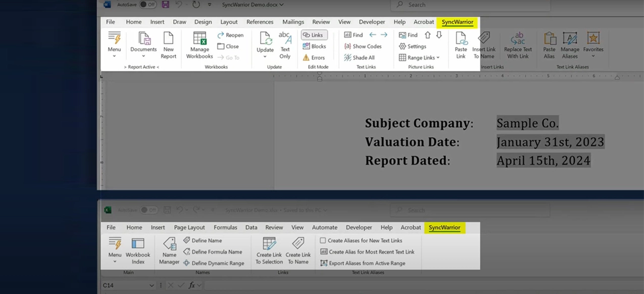Click Close workbook button in Word ribbon

(x=228, y=46)
